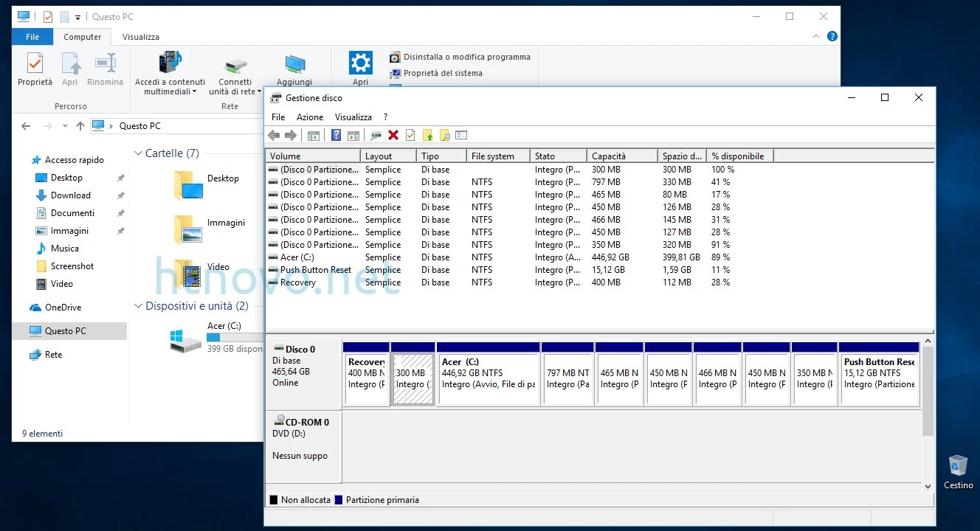
Task: Click the Back arrow in Gestione disco toolbar
Action: click(x=274, y=135)
